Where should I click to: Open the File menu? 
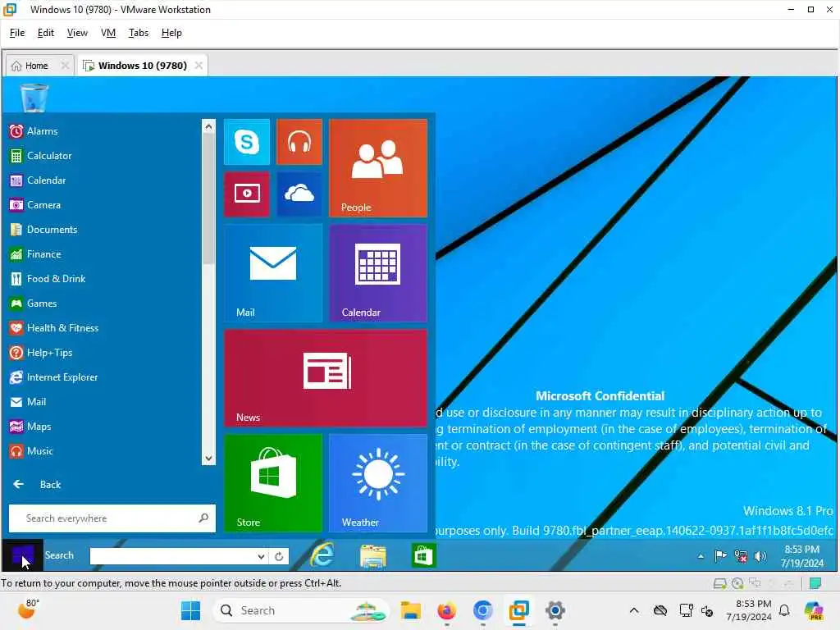pyautogui.click(x=17, y=33)
